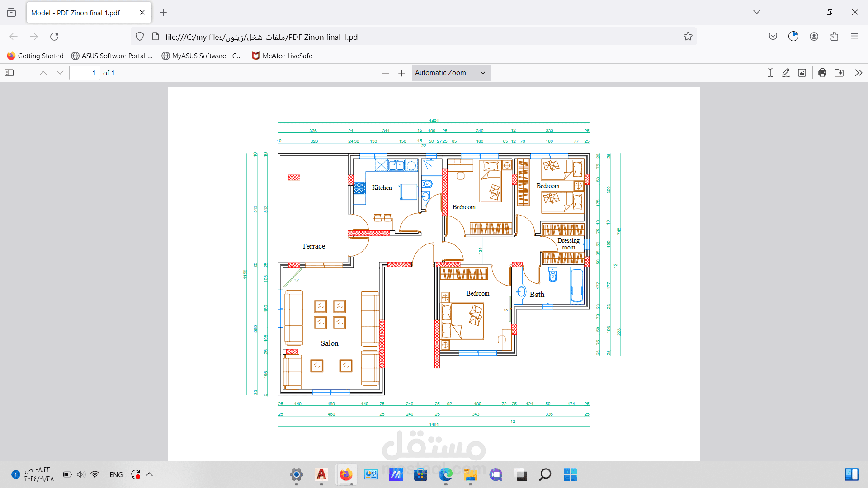Screen dimensions: 868x488
Task: Open Microsoft Edge from the taskbar
Action: 446,474
